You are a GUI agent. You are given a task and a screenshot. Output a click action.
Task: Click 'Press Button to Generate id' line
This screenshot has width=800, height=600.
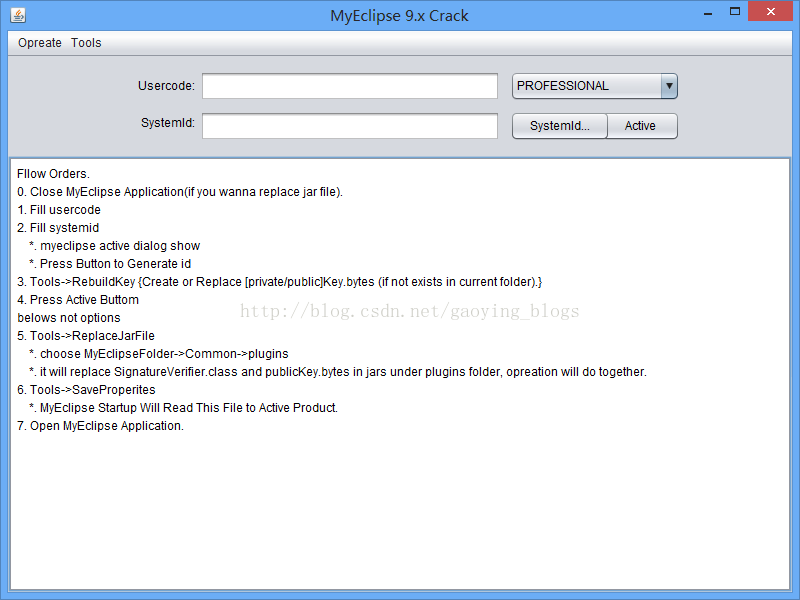pyautogui.click(x=110, y=264)
